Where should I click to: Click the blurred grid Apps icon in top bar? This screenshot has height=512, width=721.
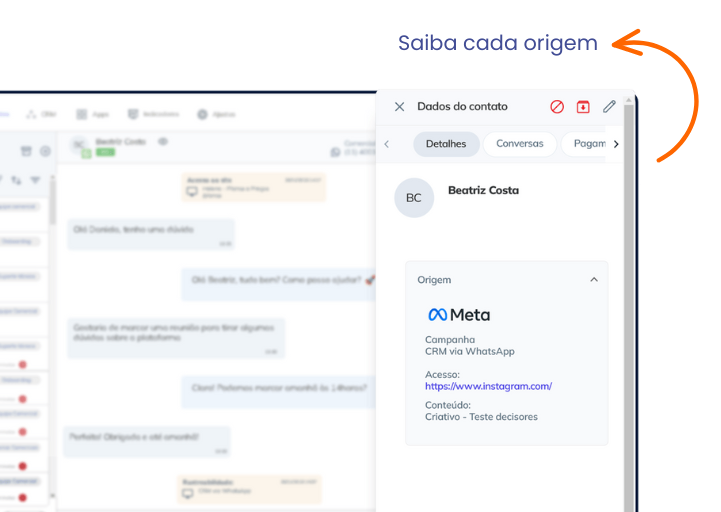pos(81,114)
